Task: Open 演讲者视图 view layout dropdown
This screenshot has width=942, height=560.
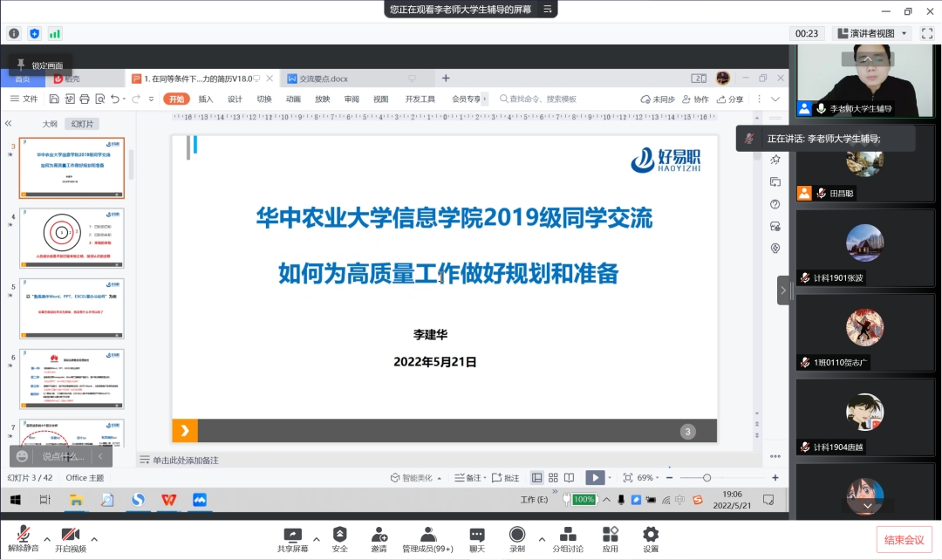Action: click(x=873, y=33)
